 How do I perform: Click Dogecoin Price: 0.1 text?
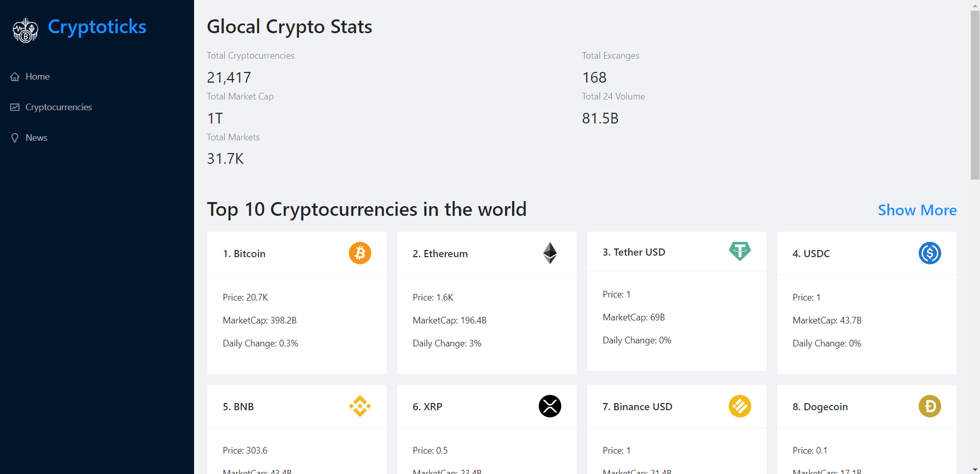coord(810,451)
